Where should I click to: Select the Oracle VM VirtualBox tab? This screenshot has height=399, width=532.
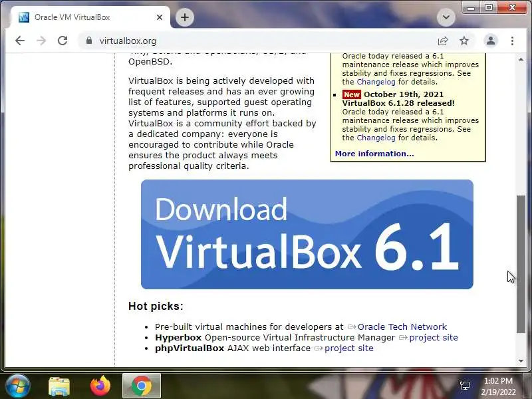[90, 17]
